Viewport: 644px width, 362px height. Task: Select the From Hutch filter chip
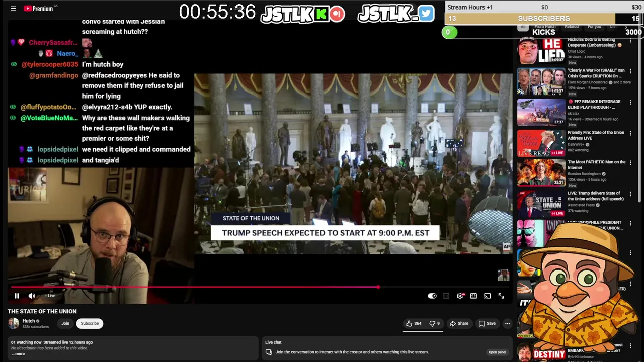(545, 26)
